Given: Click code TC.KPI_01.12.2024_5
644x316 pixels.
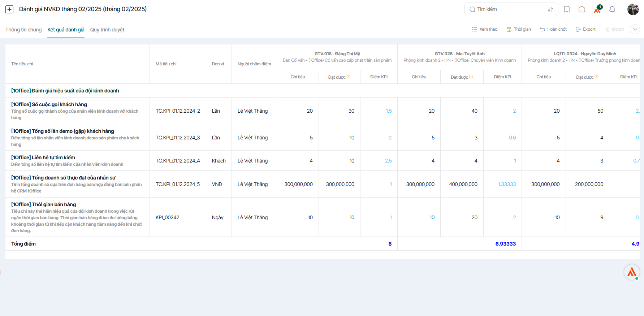Looking at the screenshot, I should [x=178, y=184].
